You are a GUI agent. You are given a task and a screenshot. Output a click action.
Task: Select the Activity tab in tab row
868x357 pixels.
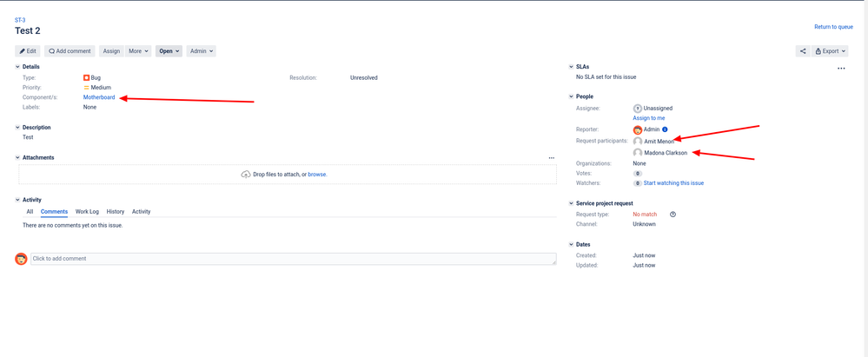(x=141, y=212)
